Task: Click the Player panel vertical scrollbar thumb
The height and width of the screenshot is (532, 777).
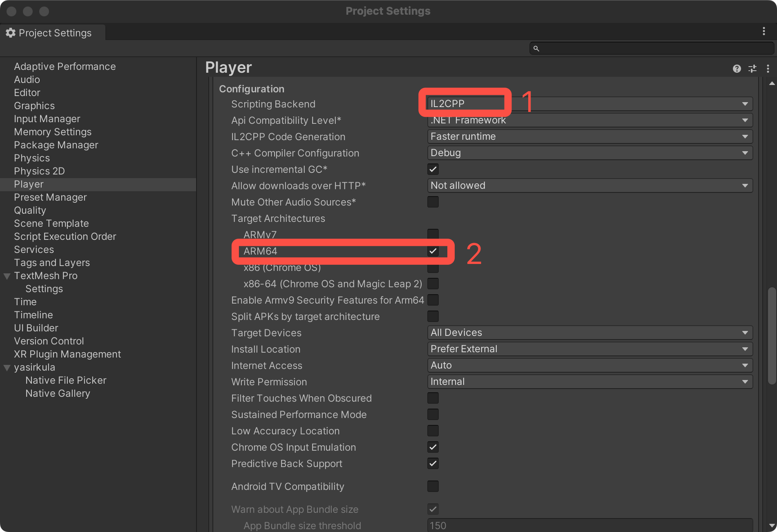Action: (772, 336)
